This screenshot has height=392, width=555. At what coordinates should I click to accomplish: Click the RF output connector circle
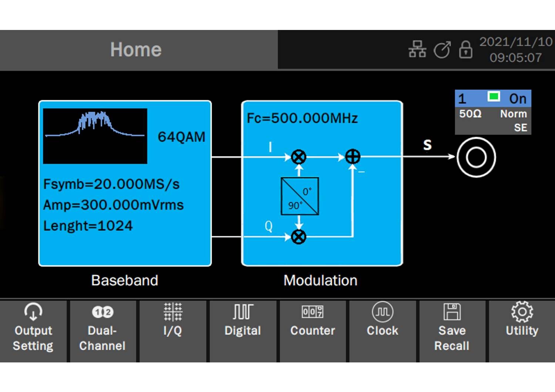(x=476, y=157)
